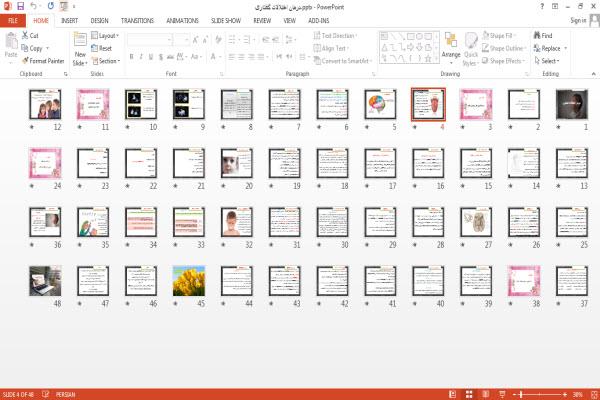Image resolution: width=600 pixels, height=400 pixels.
Task: Cut the selection with the scissors icon
Action: 30,36
